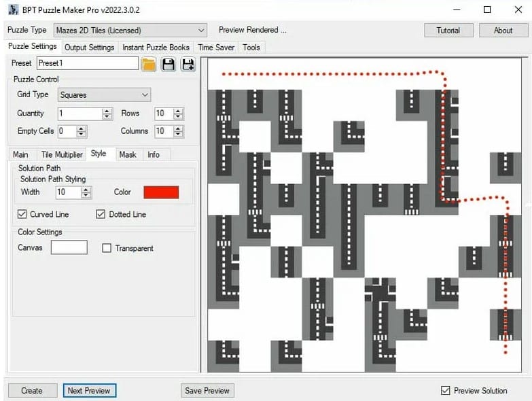Click the BPT Puzzle Maker app icon in title bar
The image size is (532, 401).
tap(12, 10)
